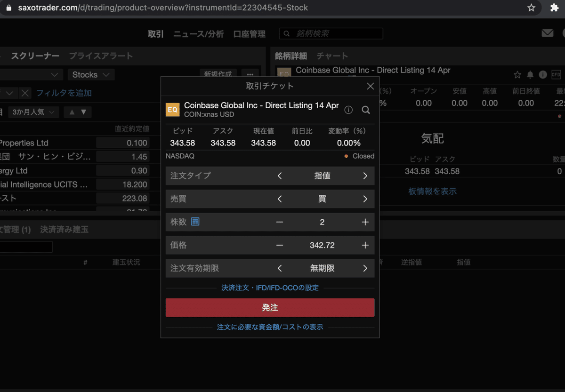Click the star to favorite Coinbase Global Inc

pos(517,74)
